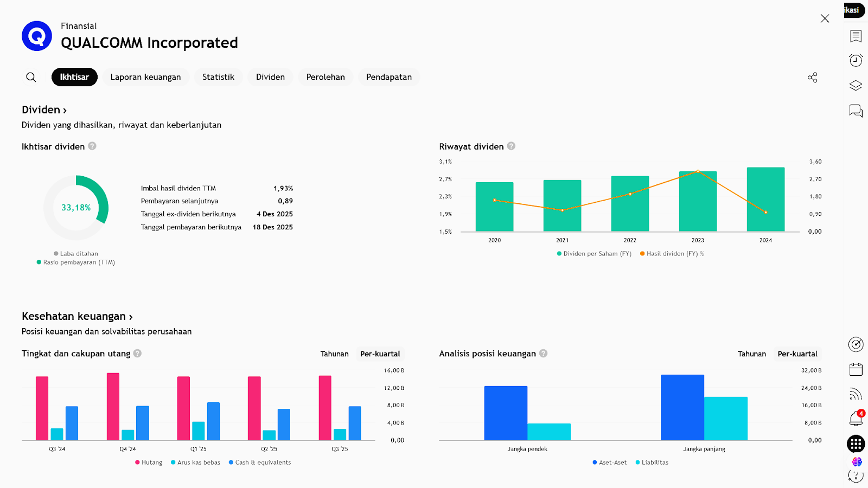The height and width of the screenshot is (488, 868).
Task: Click the search magnifier beside Ikhtisar
Action: point(31,78)
